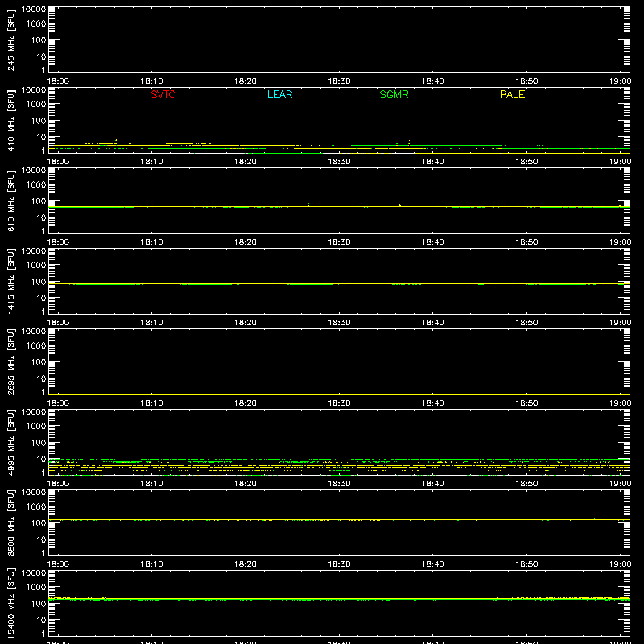Image resolution: width=644 pixels, height=644 pixels.
Task: Click 19:00 tick label under 245 MHz panel
Action: coord(620,81)
